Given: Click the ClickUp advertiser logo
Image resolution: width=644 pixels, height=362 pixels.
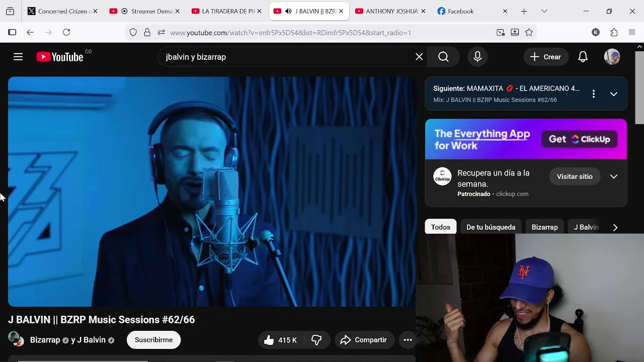Looking at the screenshot, I should click(x=443, y=176).
